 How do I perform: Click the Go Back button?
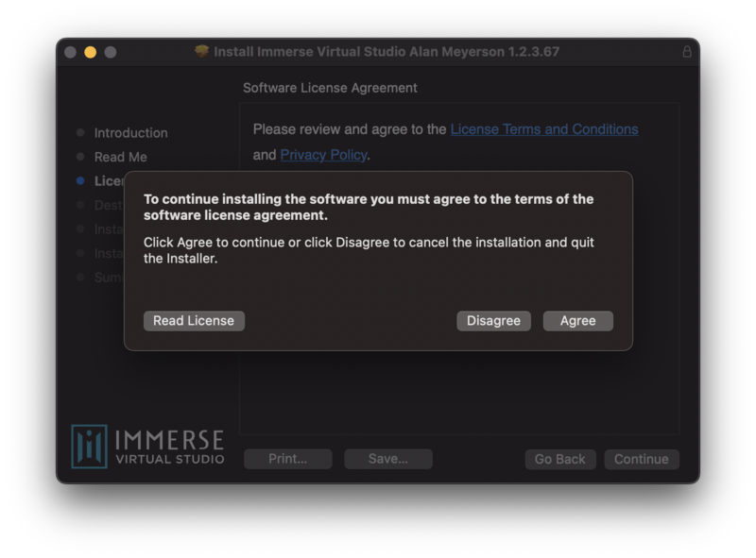pyautogui.click(x=560, y=459)
